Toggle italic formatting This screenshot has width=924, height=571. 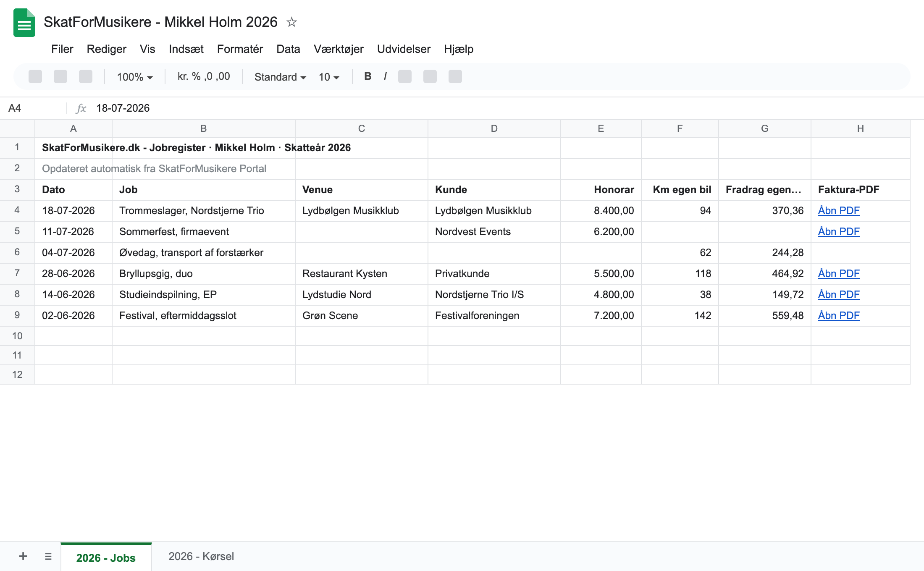pos(385,76)
